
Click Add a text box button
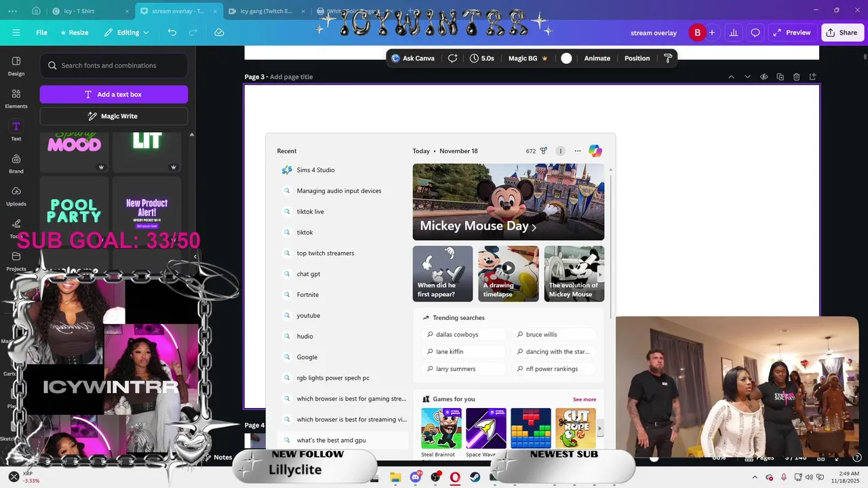pos(114,94)
